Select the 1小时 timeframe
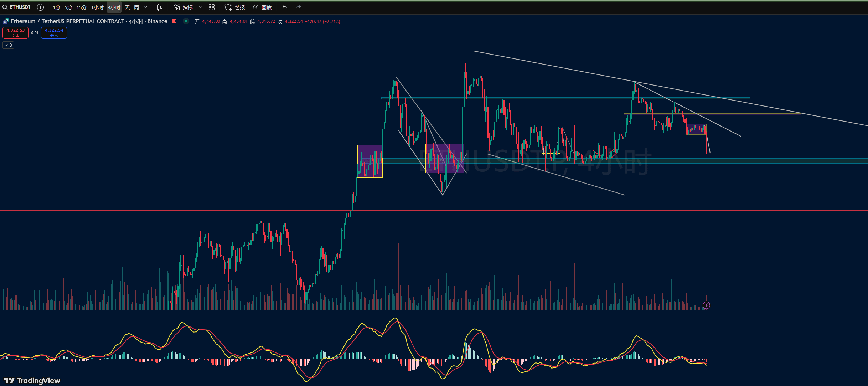The height and width of the screenshot is (386, 868). 97,7
